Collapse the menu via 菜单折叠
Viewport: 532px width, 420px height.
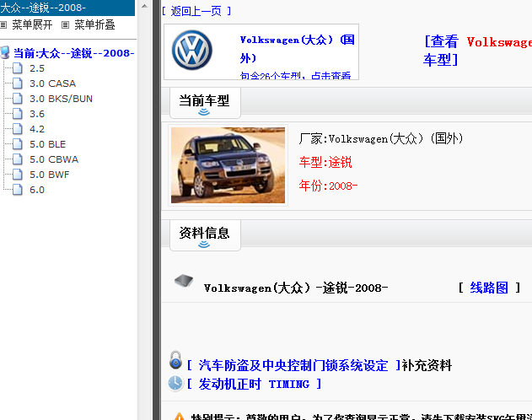[x=94, y=24]
